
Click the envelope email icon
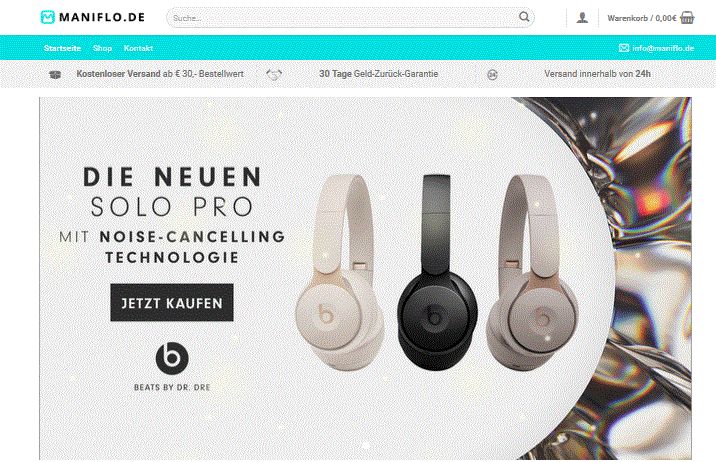(624, 48)
